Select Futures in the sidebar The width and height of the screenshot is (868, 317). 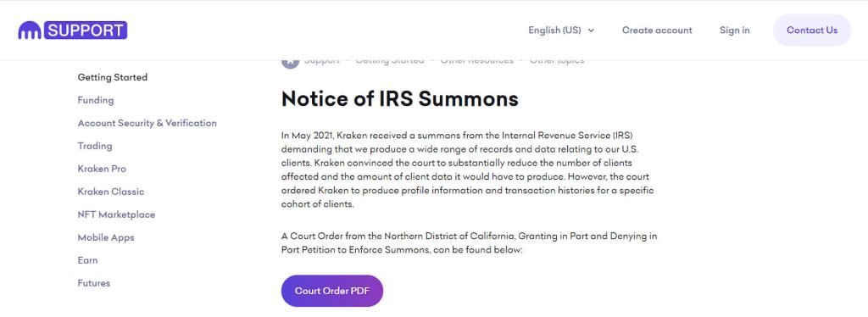pos(93,283)
